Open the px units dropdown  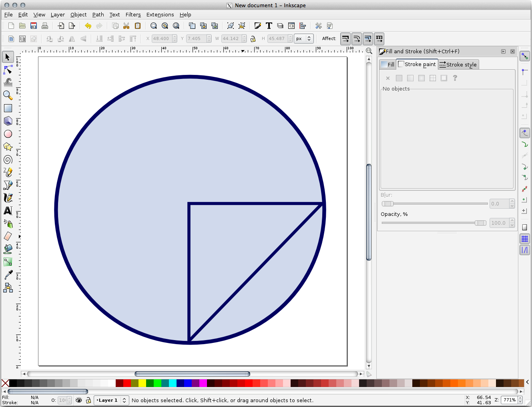click(x=304, y=38)
